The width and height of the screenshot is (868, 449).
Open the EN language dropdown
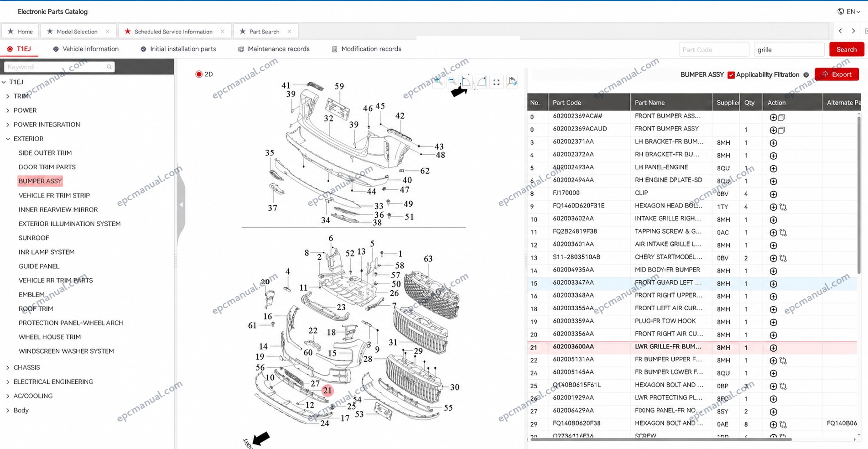(x=849, y=11)
